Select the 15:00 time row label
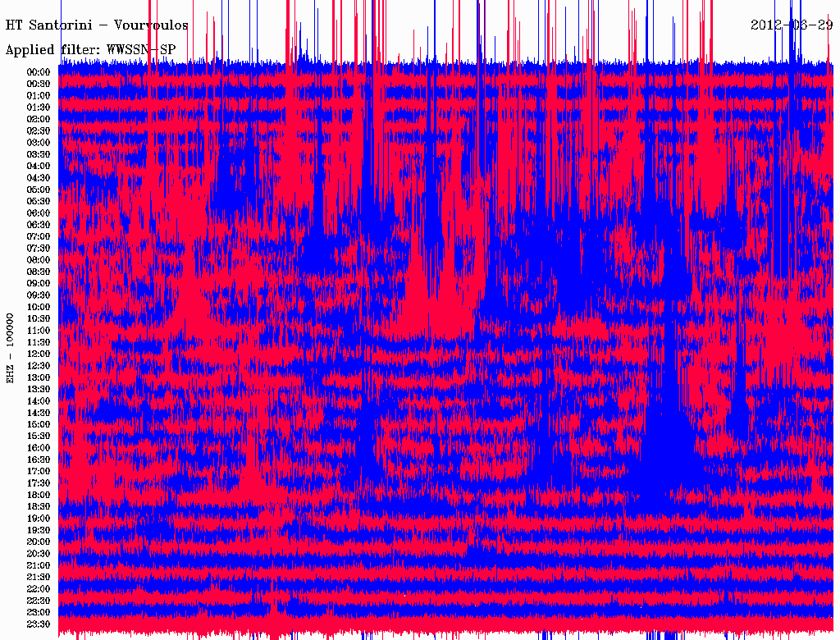Viewport: 840px width, 640px height. [39, 424]
